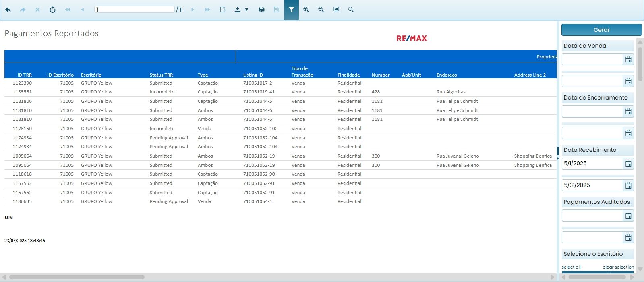The height and width of the screenshot is (282, 644).
Task: Click the Data de Encerramento start date field
Action: pos(592,112)
